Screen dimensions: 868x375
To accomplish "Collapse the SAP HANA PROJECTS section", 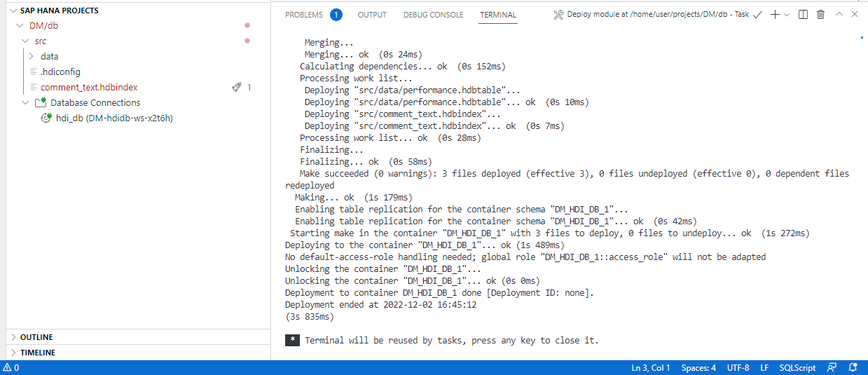I will [x=13, y=11].
